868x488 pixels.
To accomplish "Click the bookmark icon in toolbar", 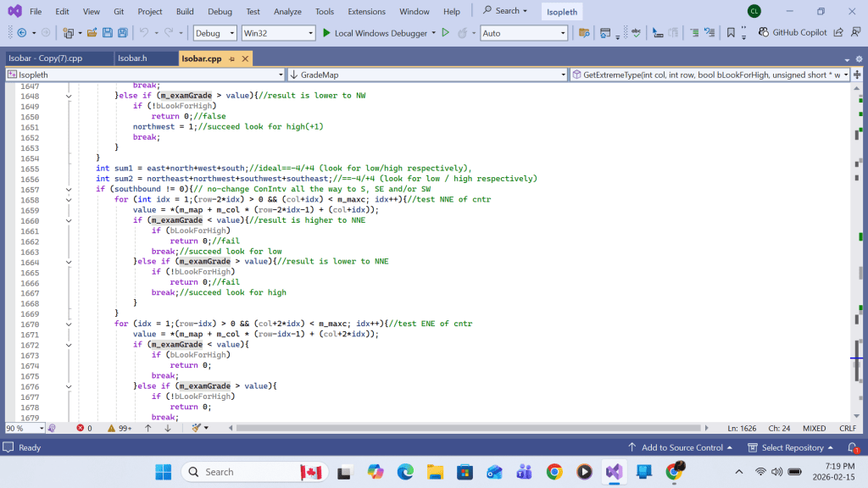I will tap(731, 33).
